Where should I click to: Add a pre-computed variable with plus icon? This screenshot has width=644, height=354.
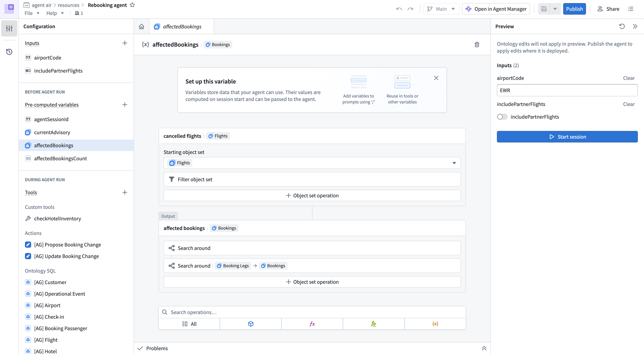(125, 105)
